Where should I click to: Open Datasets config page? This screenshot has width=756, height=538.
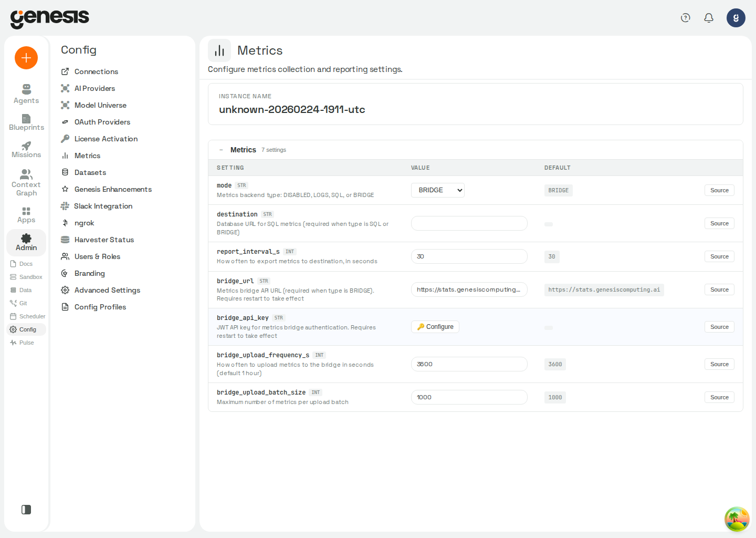[x=83, y=172]
